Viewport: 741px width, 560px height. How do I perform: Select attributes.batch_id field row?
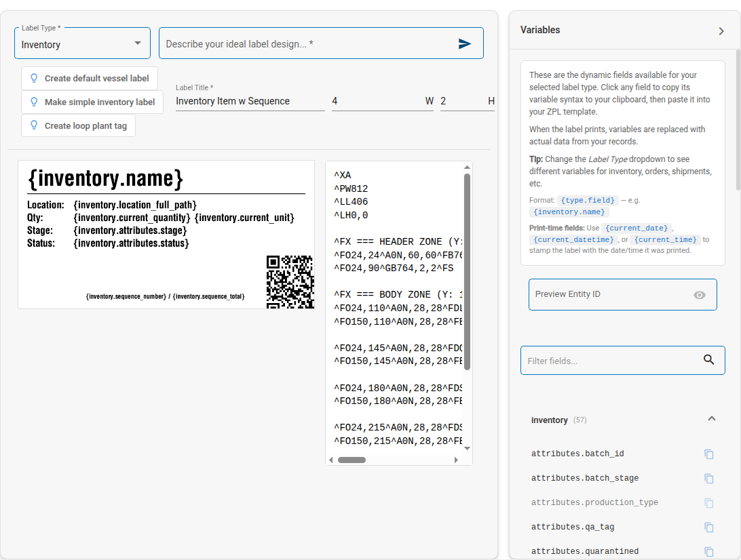(622, 454)
